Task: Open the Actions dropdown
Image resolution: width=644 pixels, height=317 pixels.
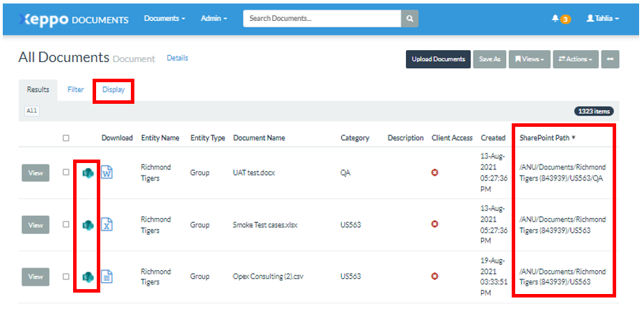Action: pos(575,59)
